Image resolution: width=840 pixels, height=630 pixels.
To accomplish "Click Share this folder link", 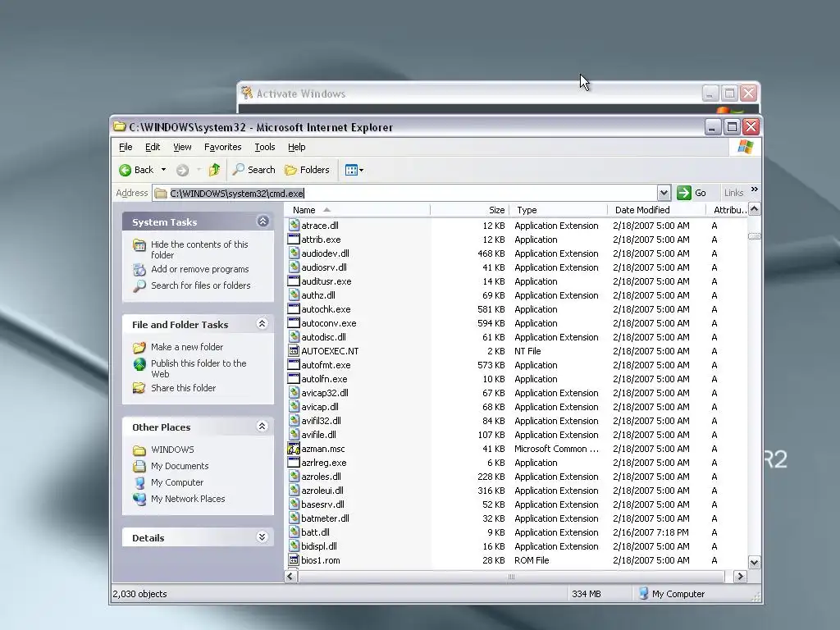I will pos(183,388).
